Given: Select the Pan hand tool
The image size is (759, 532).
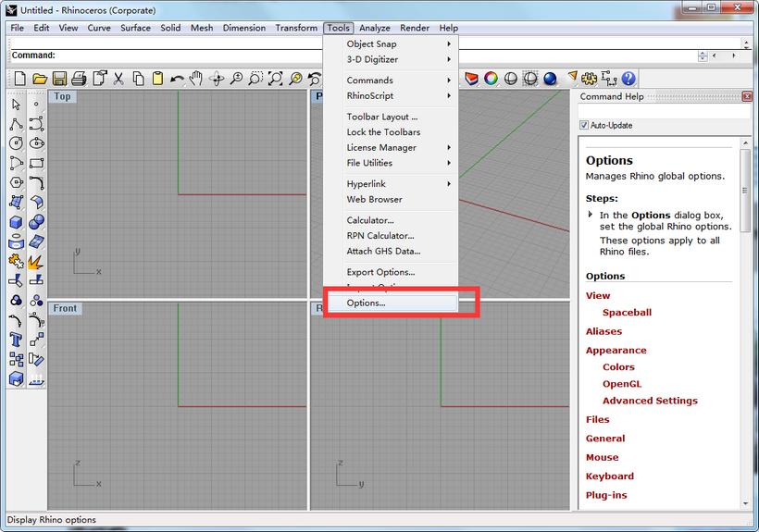Looking at the screenshot, I should pos(196,79).
